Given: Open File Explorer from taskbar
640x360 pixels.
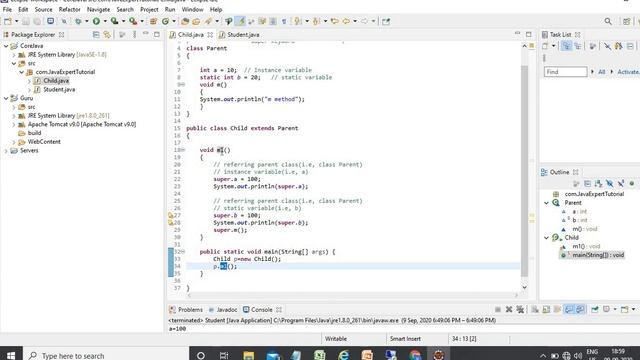Looking at the screenshot, I should (x=249, y=356).
